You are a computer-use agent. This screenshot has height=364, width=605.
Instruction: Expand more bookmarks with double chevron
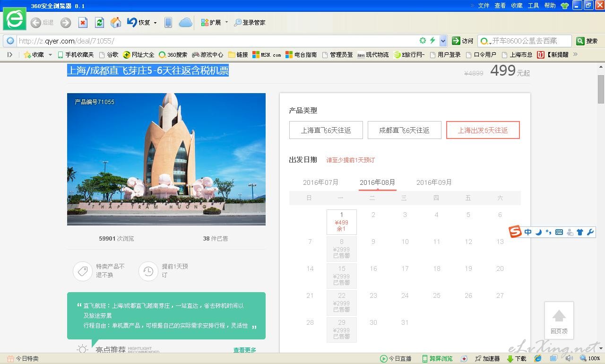click(x=575, y=54)
